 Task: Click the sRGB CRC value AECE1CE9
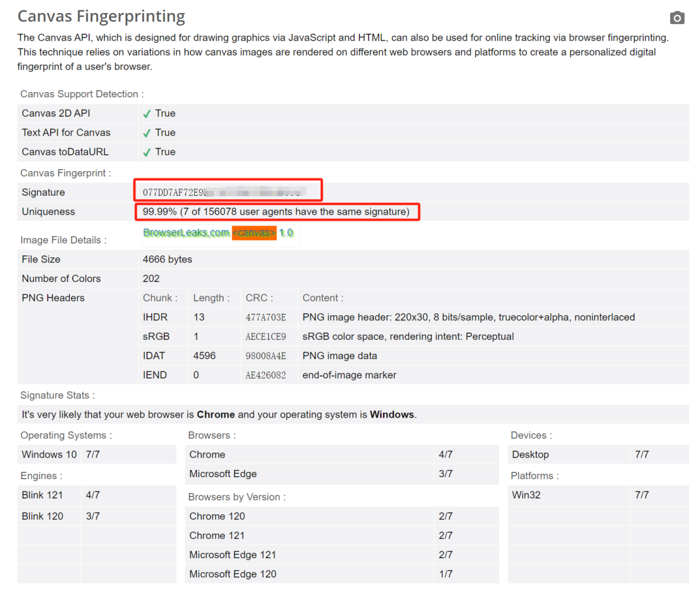coord(266,337)
